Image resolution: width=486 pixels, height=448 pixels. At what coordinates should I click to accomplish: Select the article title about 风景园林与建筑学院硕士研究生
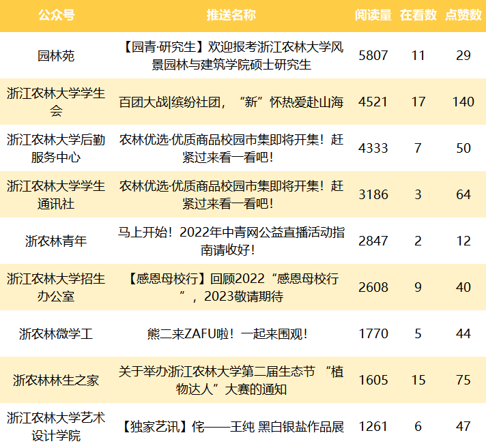click(x=231, y=56)
